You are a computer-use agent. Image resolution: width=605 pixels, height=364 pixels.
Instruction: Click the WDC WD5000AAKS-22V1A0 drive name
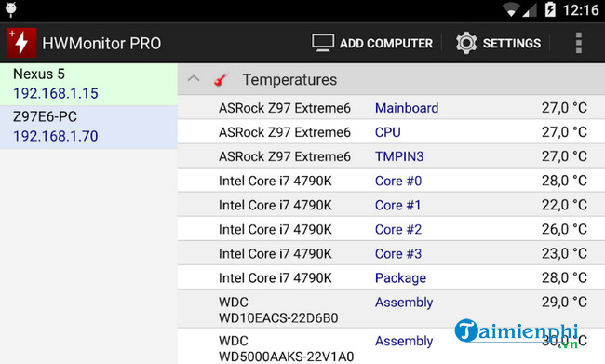pyautogui.click(x=287, y=349)
